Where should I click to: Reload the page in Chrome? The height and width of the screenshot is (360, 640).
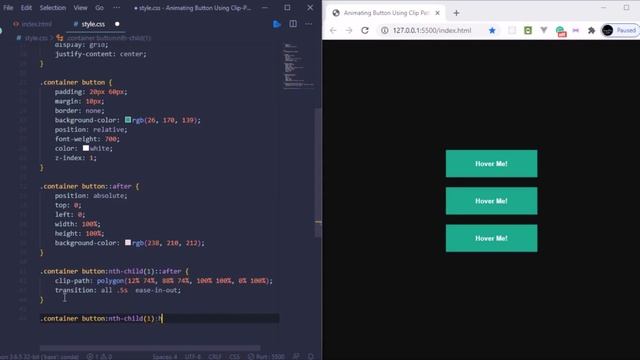[365, 30]
